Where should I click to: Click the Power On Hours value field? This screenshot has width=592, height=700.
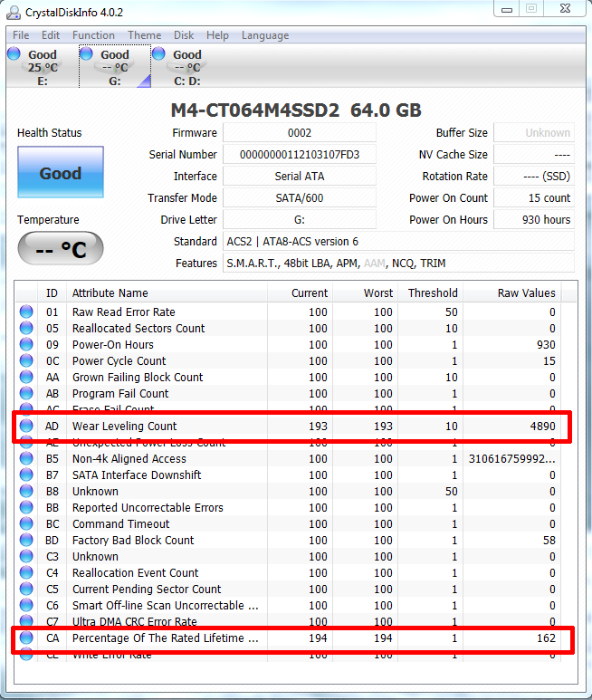click(534, 220)
